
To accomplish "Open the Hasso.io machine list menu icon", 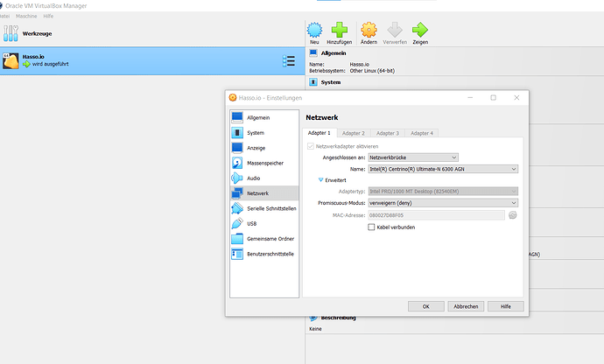I will [289, 61].
